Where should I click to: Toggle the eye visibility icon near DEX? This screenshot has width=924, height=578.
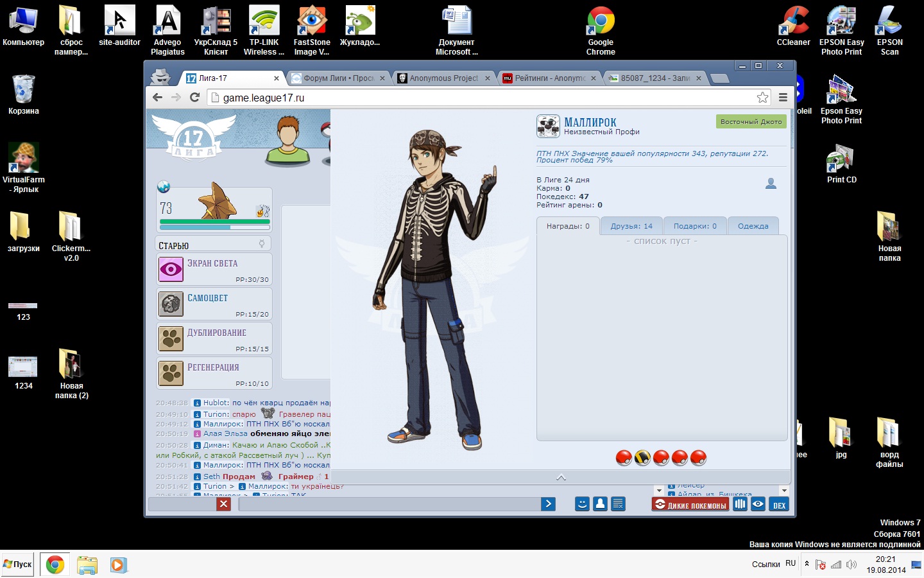point(758,504)
